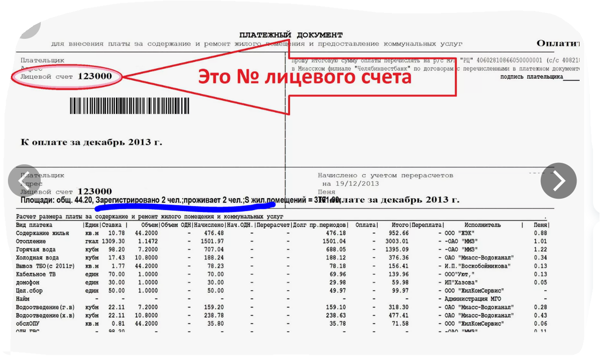
Task: Click 'Начислено с учетом перерасчетов' text
Action: [385, 175]
